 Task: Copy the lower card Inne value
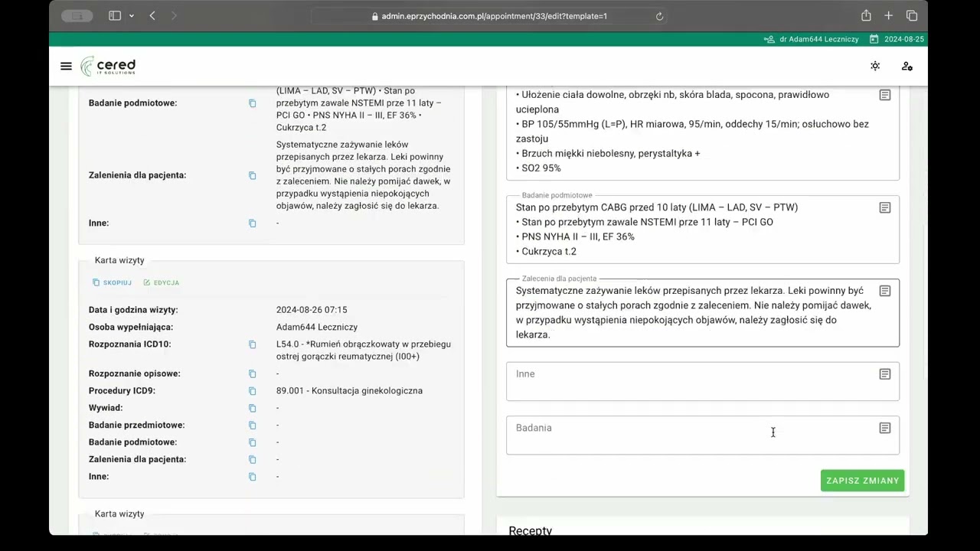(252, 477)
